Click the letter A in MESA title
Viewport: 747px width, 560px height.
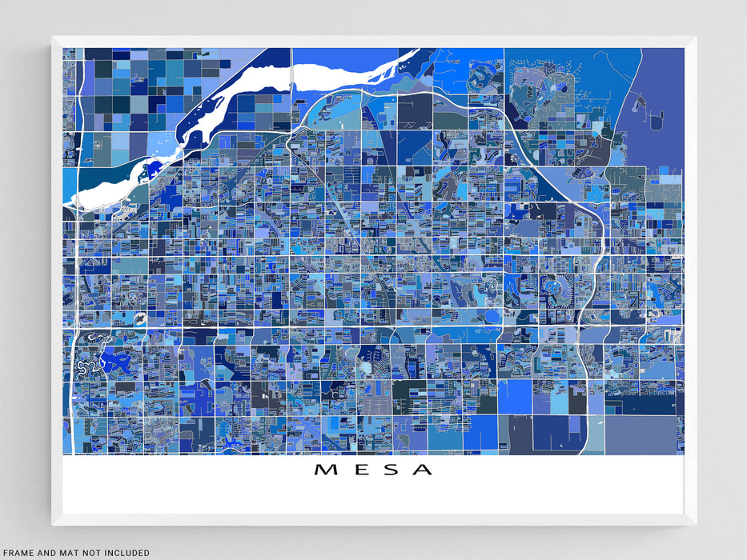(x=421, y=470)
